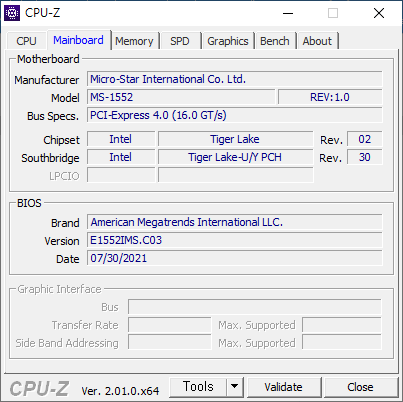The height and width of the screenshot is (402, 403).
Task: Select manufacturer field Micro-Star International Co. Ltd.
Action: 235,79
